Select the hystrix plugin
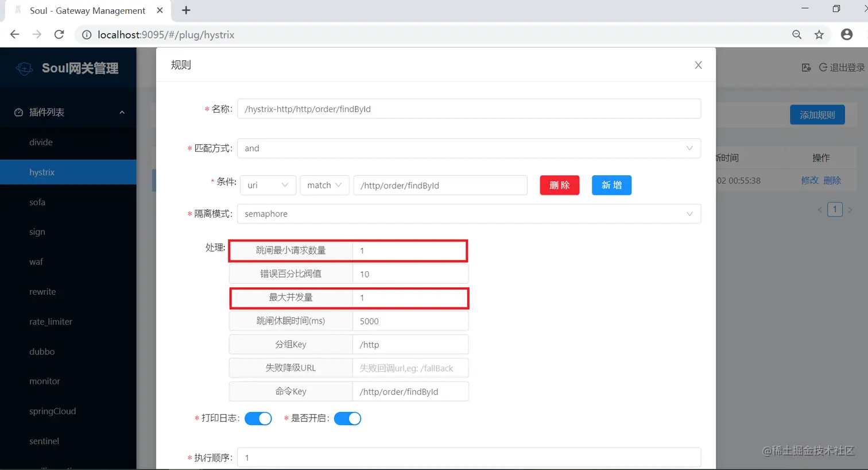Screen dimensions: 868x470 68,172
